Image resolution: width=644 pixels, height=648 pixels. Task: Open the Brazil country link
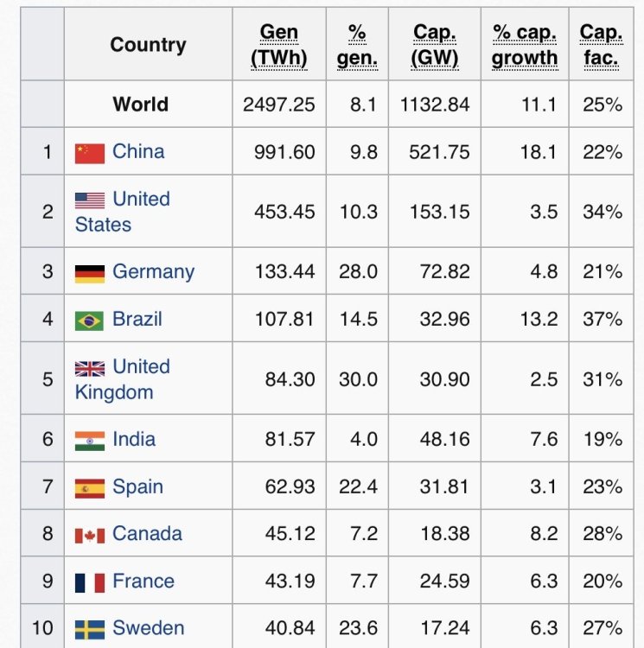point(137,319)
